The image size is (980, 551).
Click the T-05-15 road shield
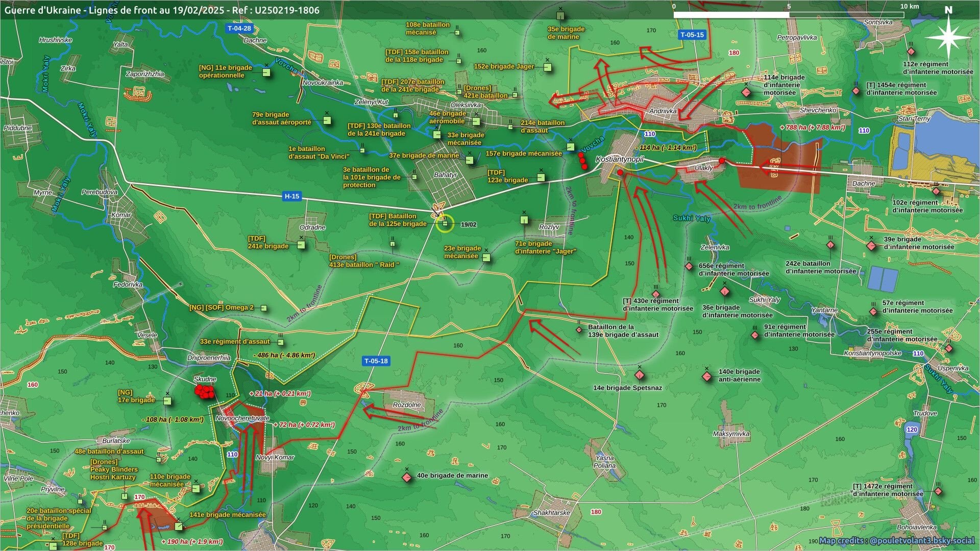click(x=692, y=35)
